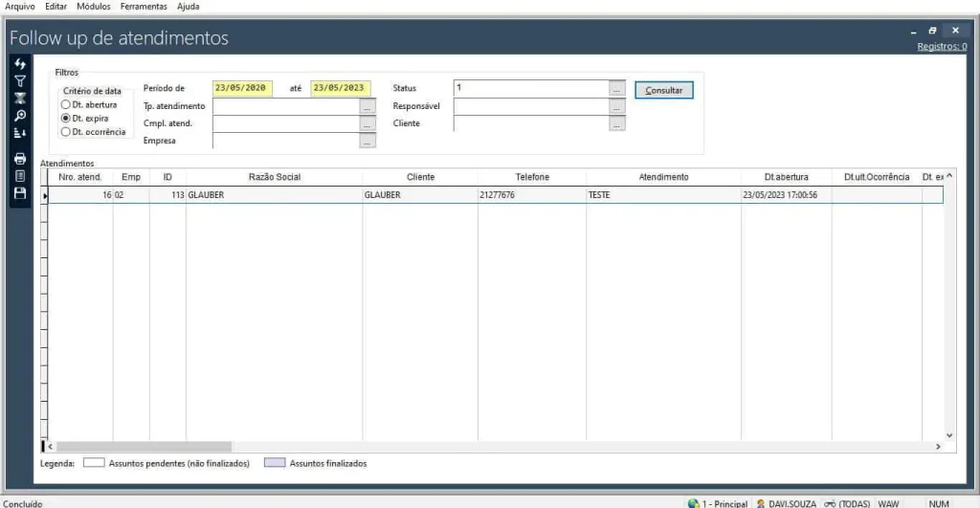Select the Dt. ocorrência radio button

pyautogui.click(x=66, y=132)
